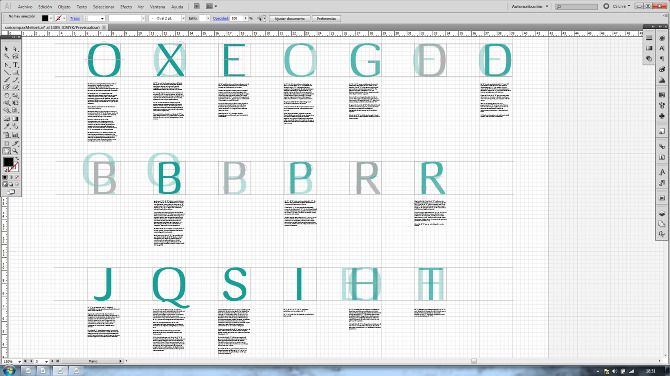
Task: Enable Draw Inside mode
Action: pyautogui.click(x=17, y=185)
